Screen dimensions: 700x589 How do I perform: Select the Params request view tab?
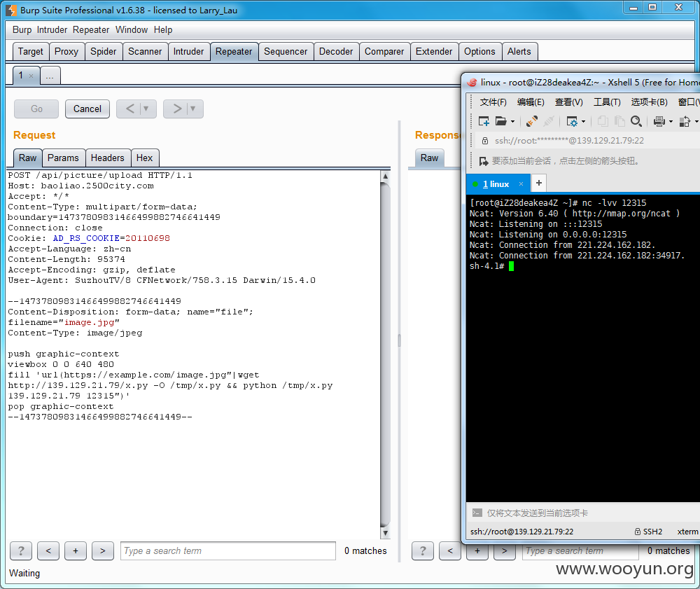(x=63, y=158)
